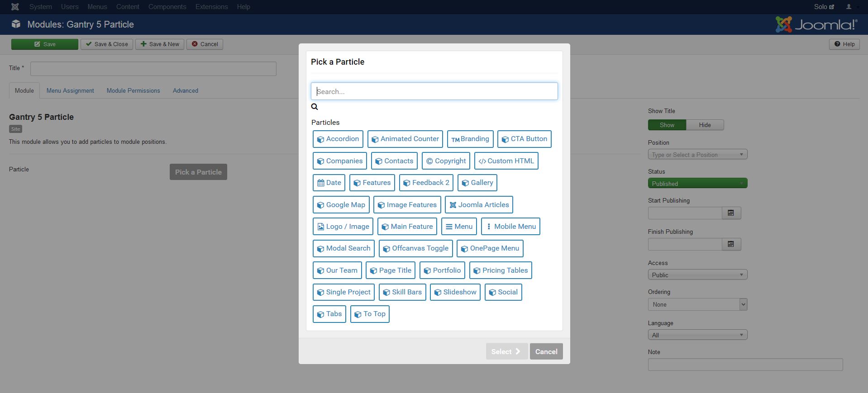This screenshot has height=393, width=868.
Task: Open Finish Publishing calendar icon
Action: (731, 244)
